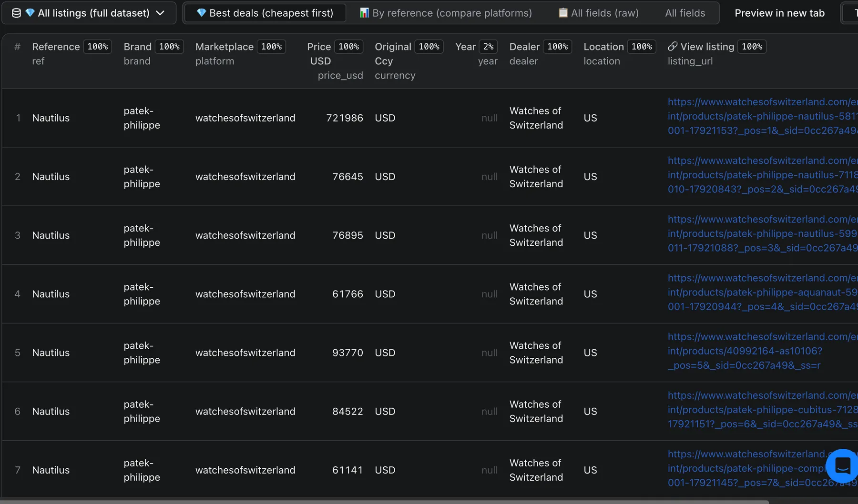This screenshot has width=858, height=504.
Task: Click the Location column header
Action: point(603,47)
